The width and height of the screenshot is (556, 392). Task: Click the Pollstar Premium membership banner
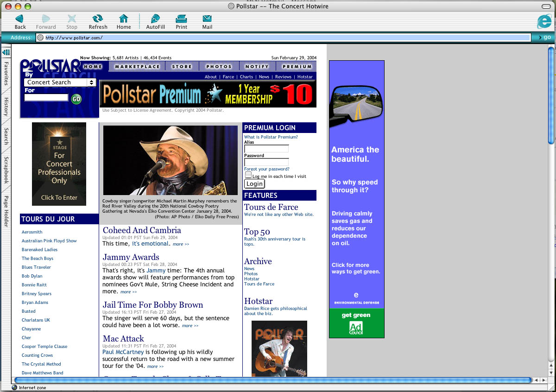click(x=208, y=94)
